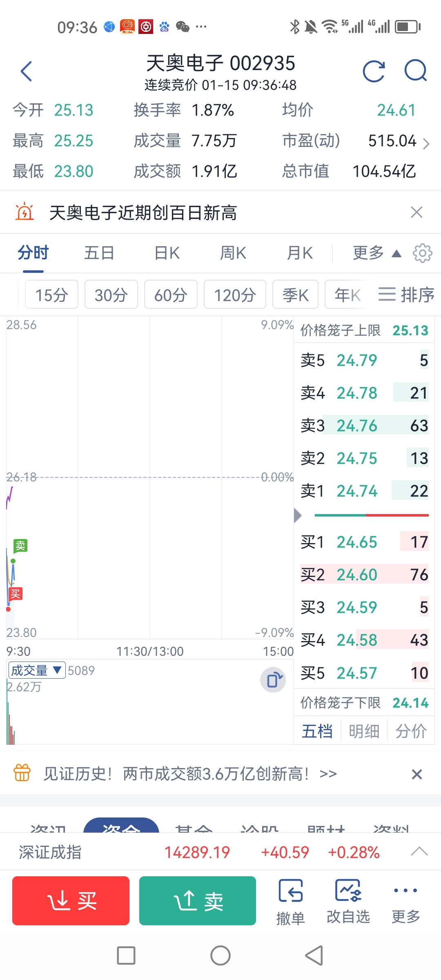This screenshot has width=441, height=980.
Task: Refresh the stock quote data
Action: pyautogui.click(x=374, y=71)
